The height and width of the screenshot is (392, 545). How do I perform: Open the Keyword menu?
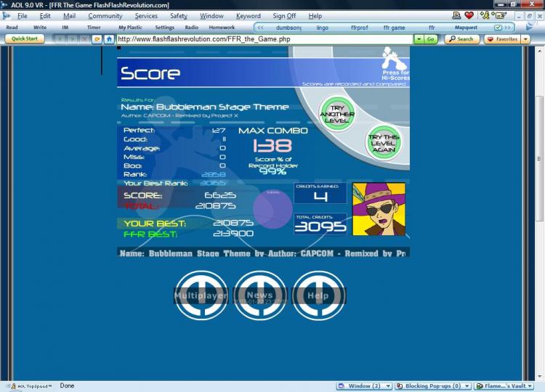point(249,16)
